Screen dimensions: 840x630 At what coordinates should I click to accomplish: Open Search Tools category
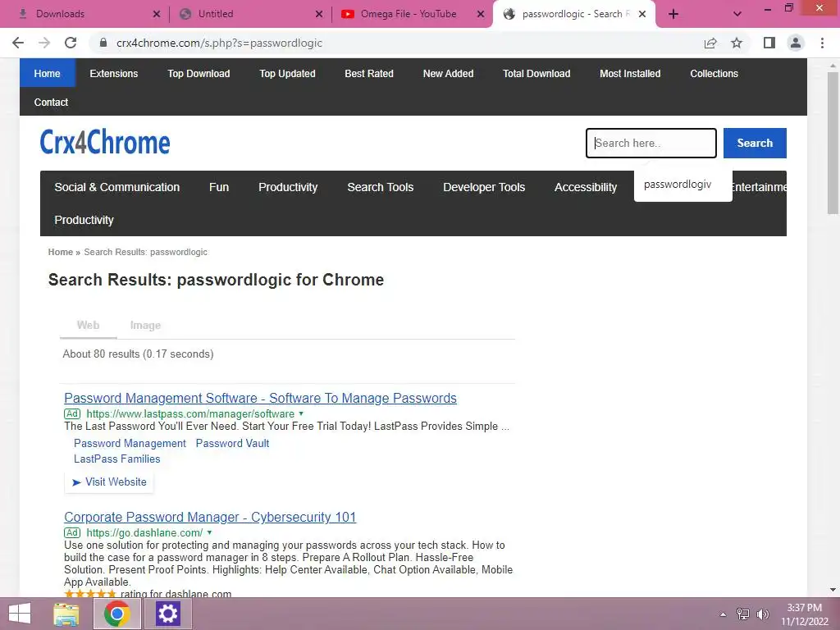381,187
